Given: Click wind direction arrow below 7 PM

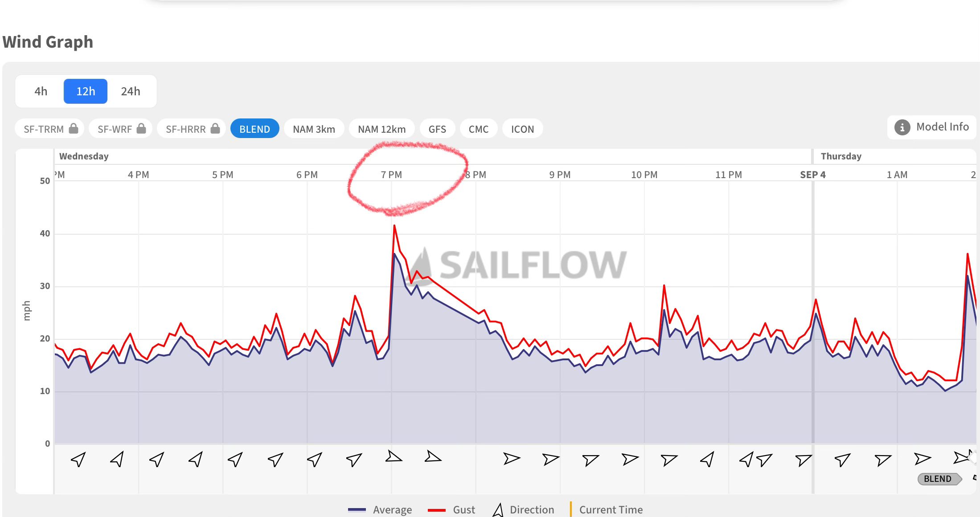Looking at the screenshot, I should click(x=393, y=457).
